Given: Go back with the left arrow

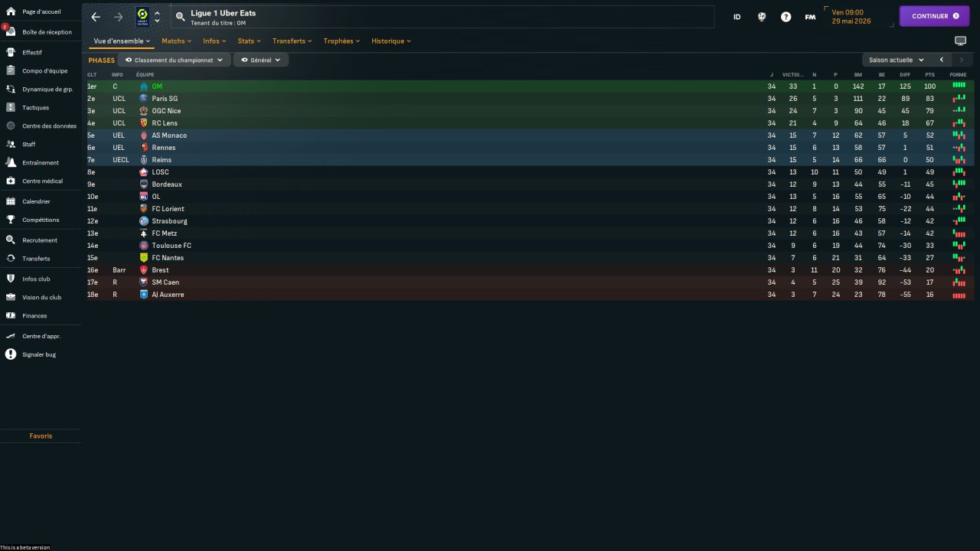Looking at the screenshot, I should click(x=96, y=17).
